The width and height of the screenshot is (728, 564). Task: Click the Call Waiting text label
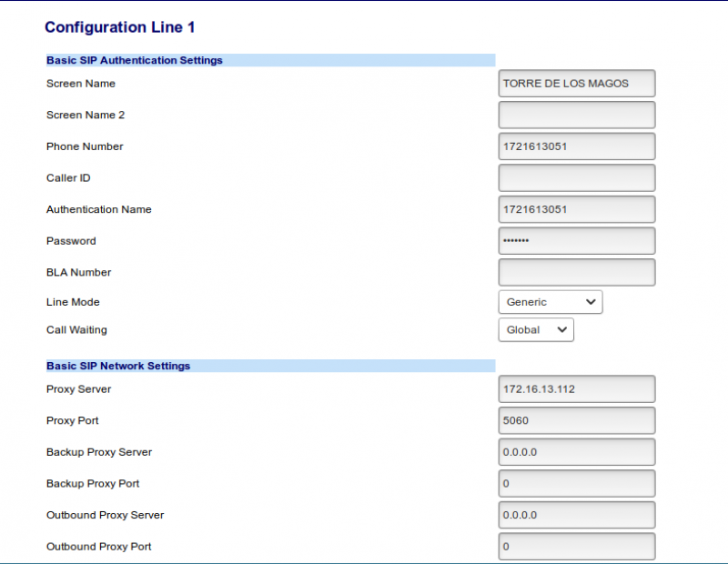click(76, 330)
